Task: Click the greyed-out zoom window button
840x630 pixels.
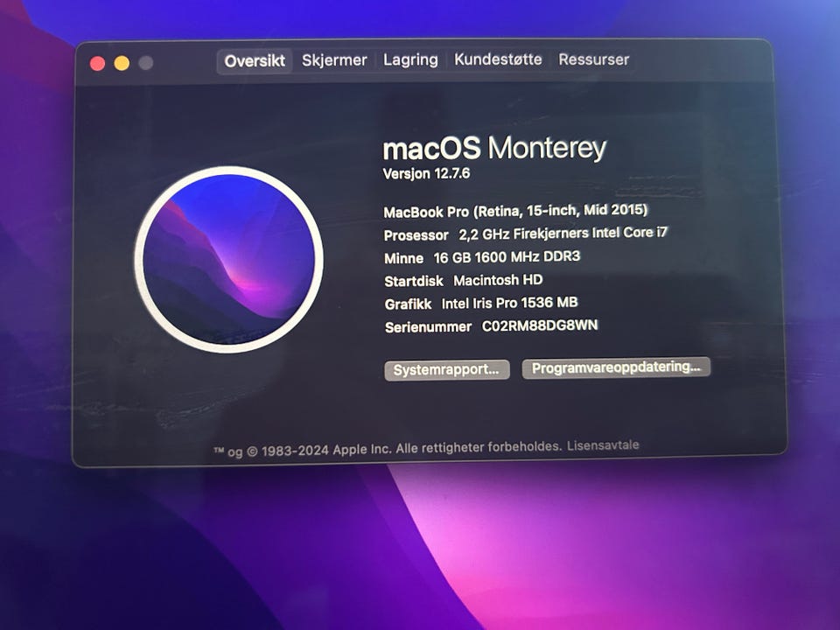Action: coord(146,63)
